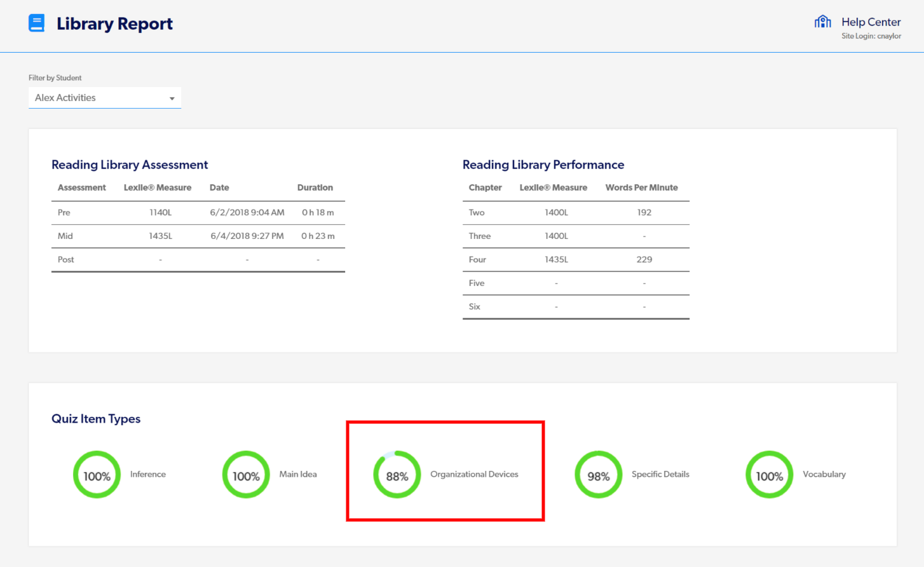Select the Pre assessment row

click(198, 212)
